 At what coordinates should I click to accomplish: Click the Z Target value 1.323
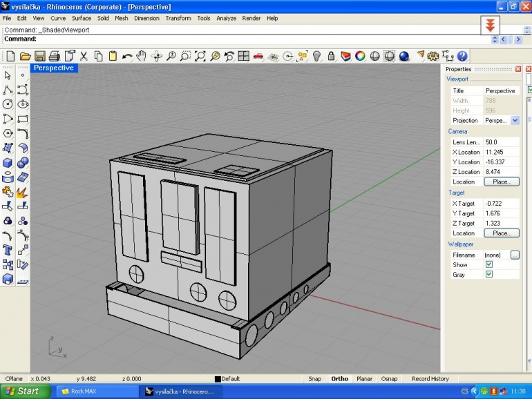pos(502,223)
